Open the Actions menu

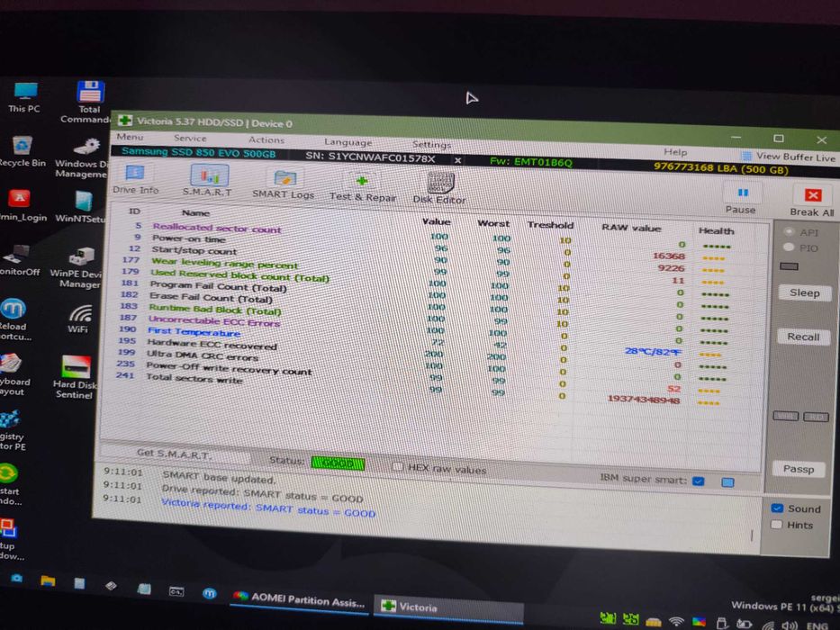(266, 140)
